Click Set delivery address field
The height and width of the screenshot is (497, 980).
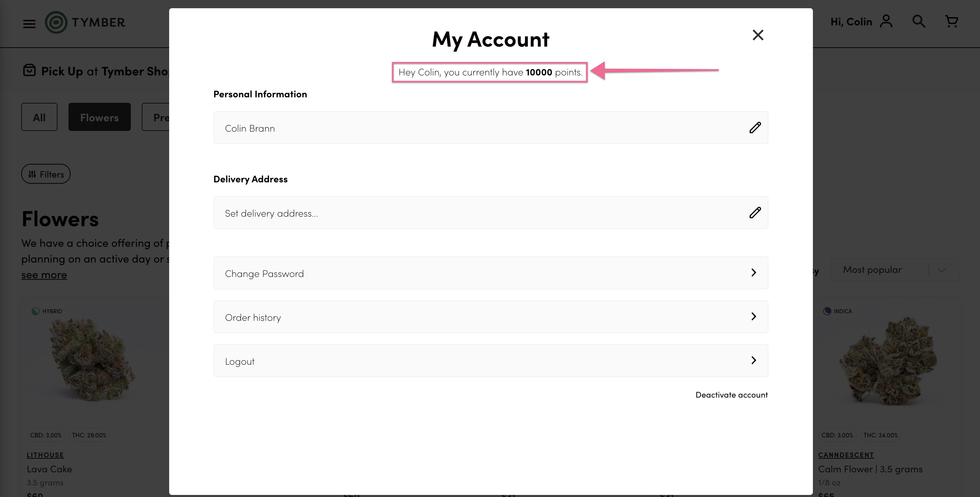491,213
